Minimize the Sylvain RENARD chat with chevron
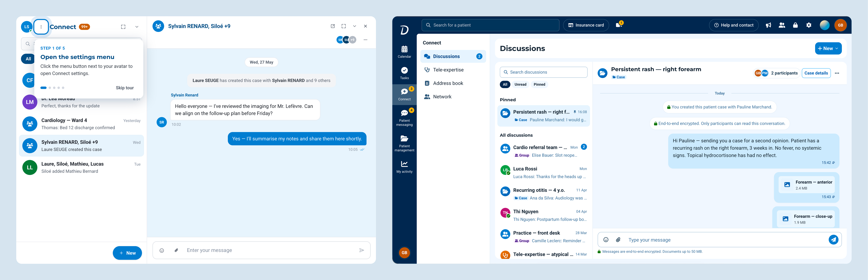 click(354, 26)
